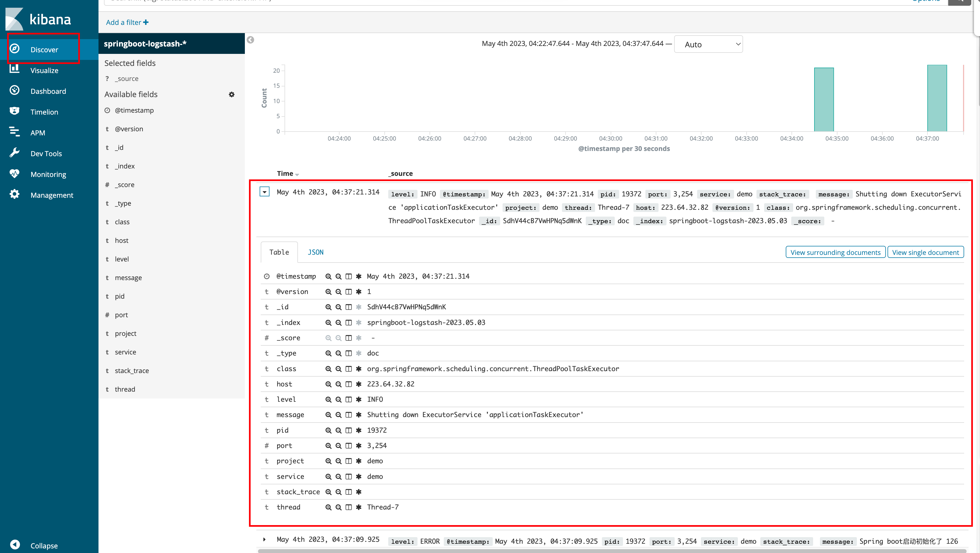
Task: Filter for project value demo
Action: click(x=328, y=461)
